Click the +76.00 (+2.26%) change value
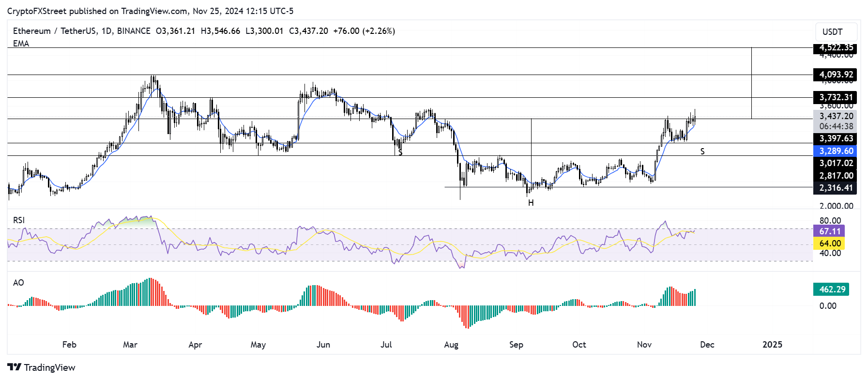 (364, 31)
